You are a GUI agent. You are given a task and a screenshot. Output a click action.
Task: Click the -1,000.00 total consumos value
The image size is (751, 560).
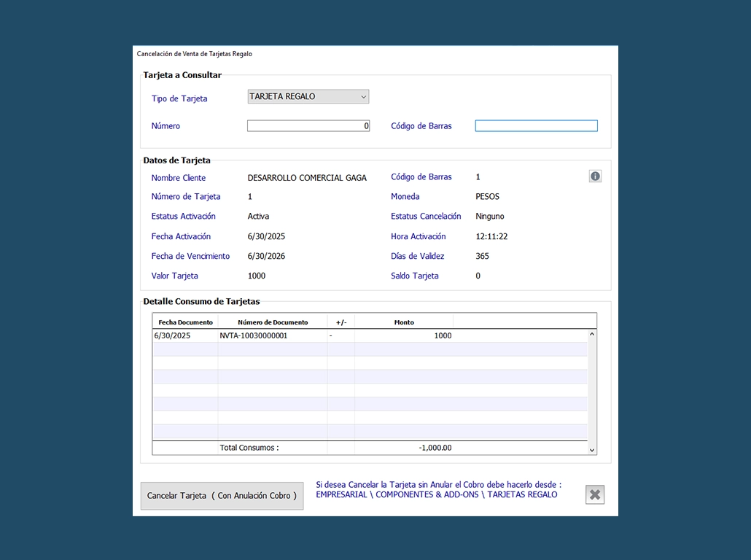coord(435,448)
